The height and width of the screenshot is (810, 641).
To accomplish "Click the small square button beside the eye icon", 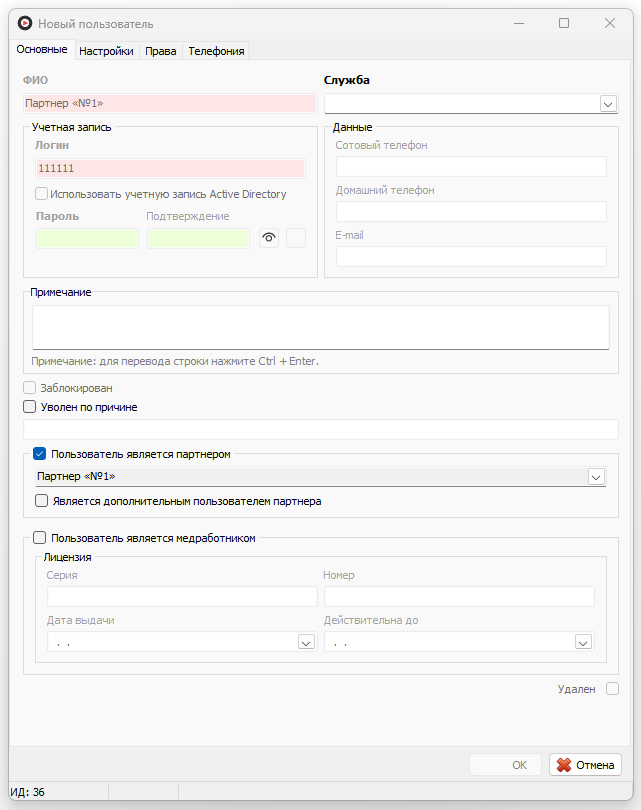I will tap(296, 238).
